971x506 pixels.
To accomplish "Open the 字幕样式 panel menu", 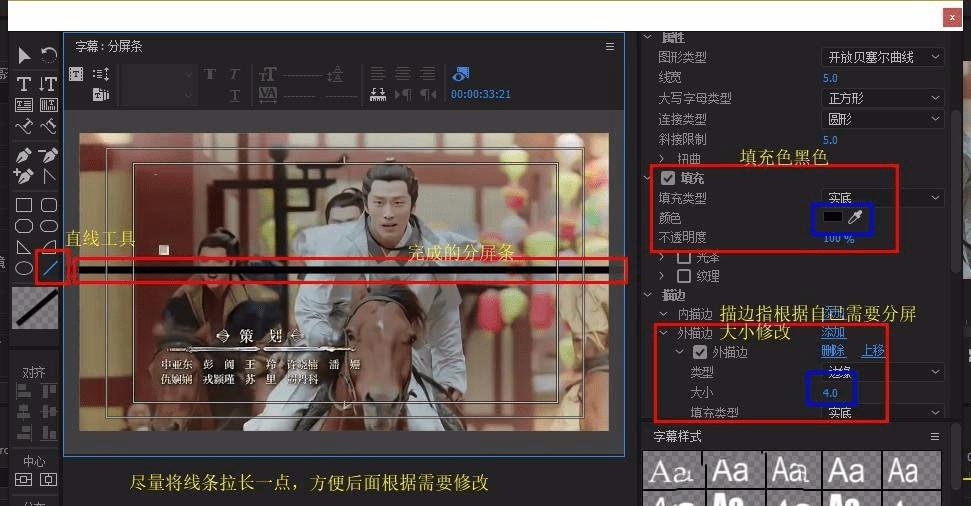I will point(934,437).
